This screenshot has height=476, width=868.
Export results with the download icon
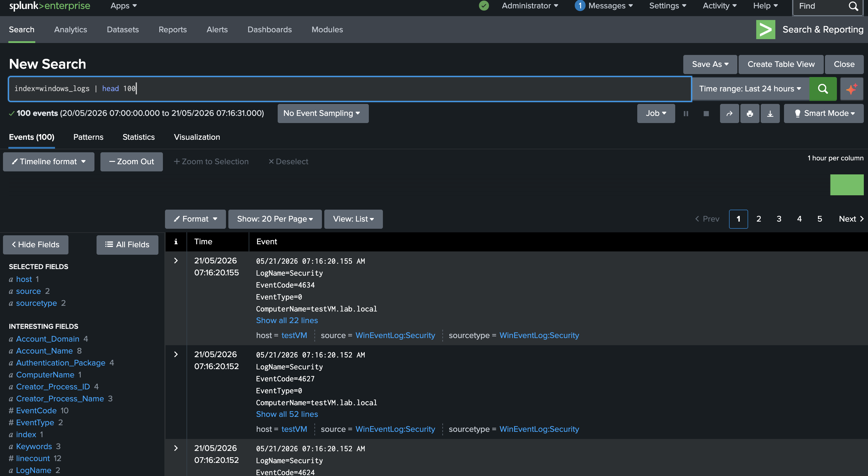pyautogui.click(x=770, y=113)
